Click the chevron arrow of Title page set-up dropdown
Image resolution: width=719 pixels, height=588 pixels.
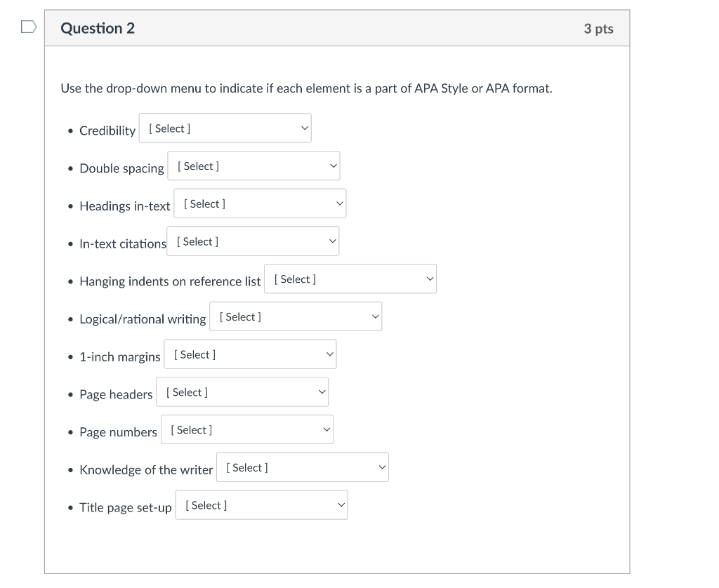(x=341, y=505)
